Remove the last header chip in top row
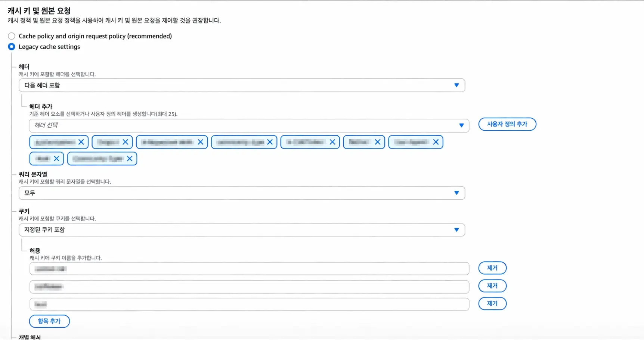 pyautogui.click(x=436, y=142)
